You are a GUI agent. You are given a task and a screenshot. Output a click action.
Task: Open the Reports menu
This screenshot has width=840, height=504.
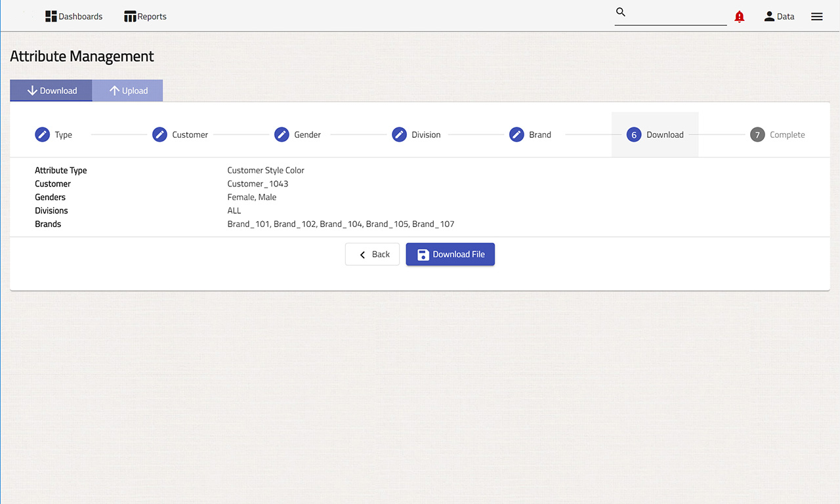tap(145, 16)
